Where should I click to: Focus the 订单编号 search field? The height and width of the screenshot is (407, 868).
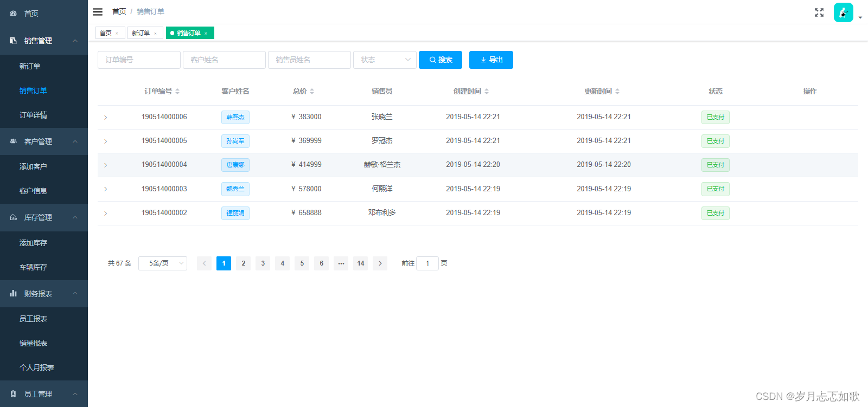[139, 60]
